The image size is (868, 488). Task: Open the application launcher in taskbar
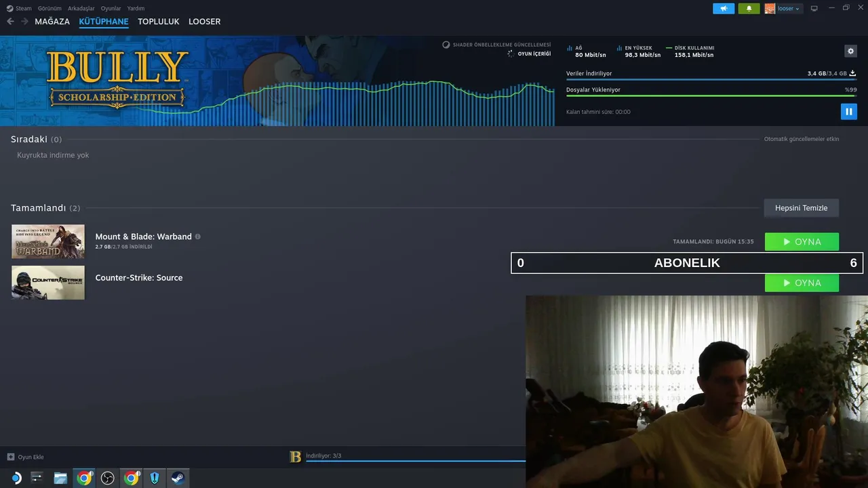[15, 478]
